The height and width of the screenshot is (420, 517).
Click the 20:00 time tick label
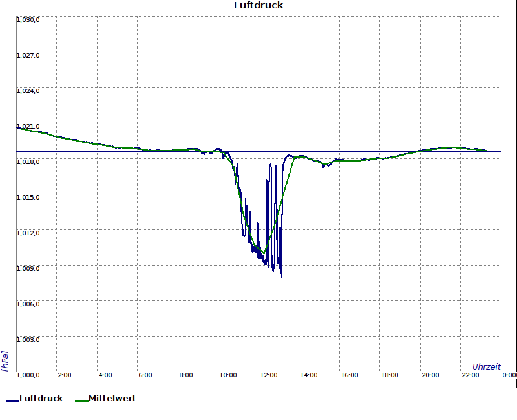click(x=430, y=375)
